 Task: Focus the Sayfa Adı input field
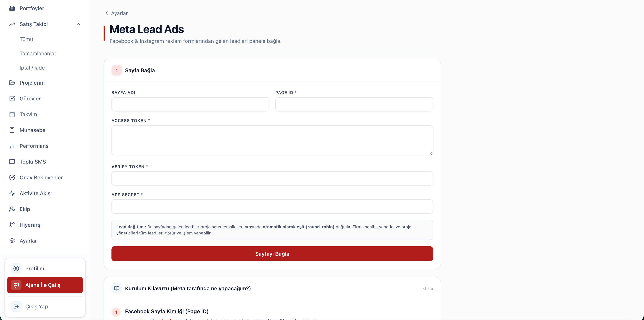click(190, 104)
